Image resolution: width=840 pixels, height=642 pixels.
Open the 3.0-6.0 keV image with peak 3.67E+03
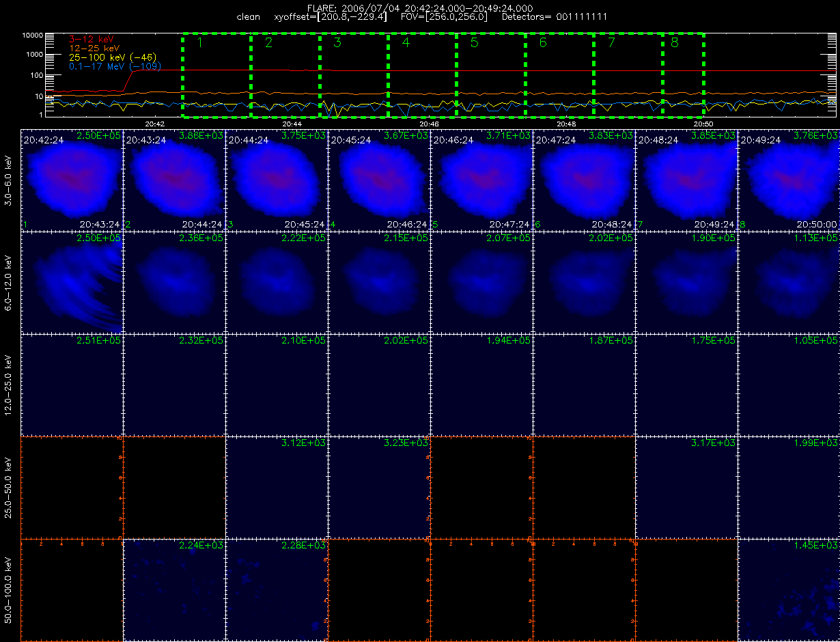(x=379, y=180)
